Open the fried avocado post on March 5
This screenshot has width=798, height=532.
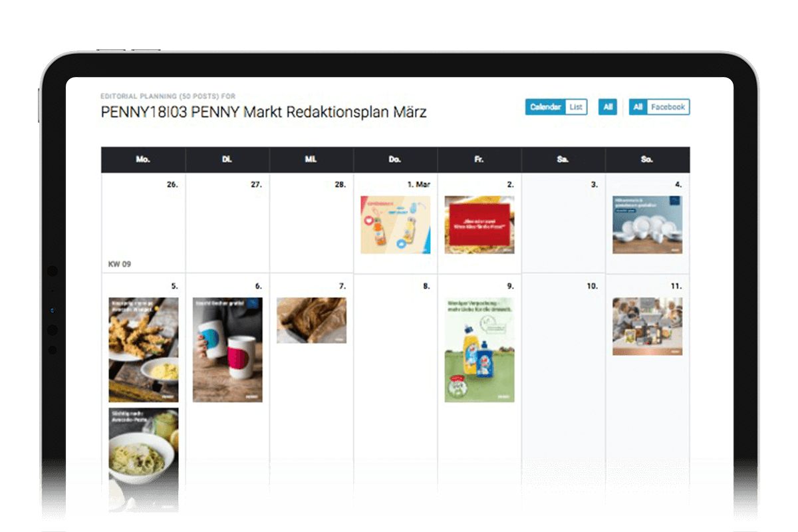(144, 350)
